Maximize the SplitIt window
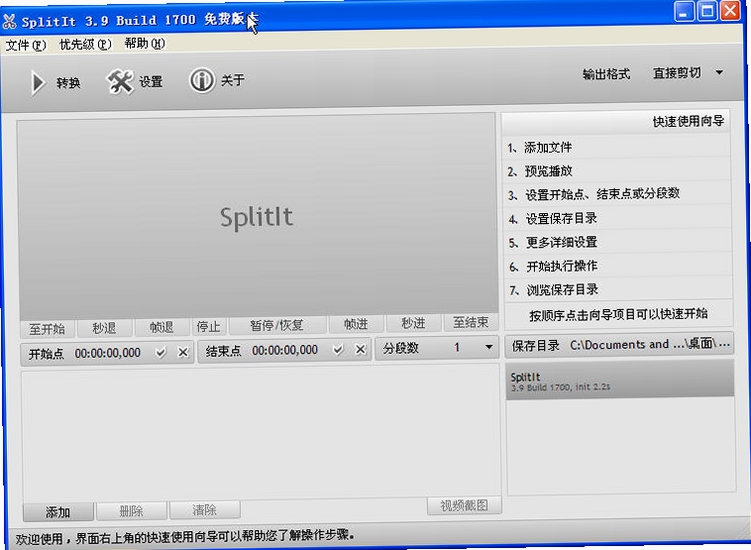 pyautogui.click(x=707, y=10)
